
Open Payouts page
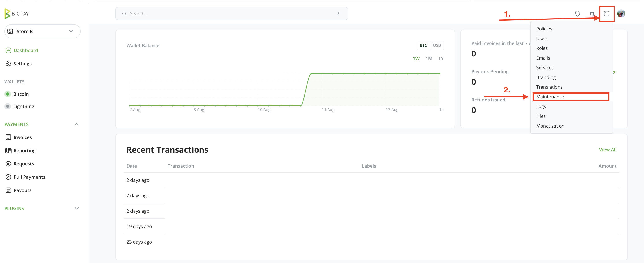(x=22, y=190)
